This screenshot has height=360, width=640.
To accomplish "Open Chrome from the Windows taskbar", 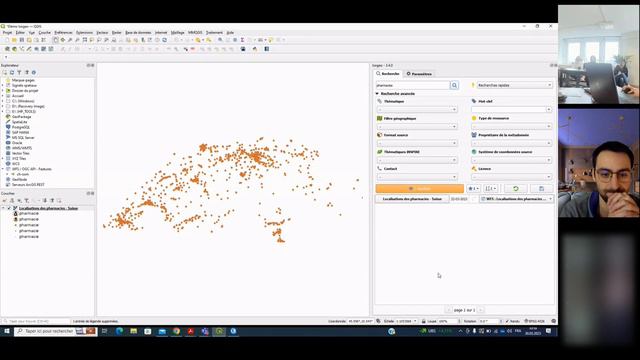I will click(176, 331).
